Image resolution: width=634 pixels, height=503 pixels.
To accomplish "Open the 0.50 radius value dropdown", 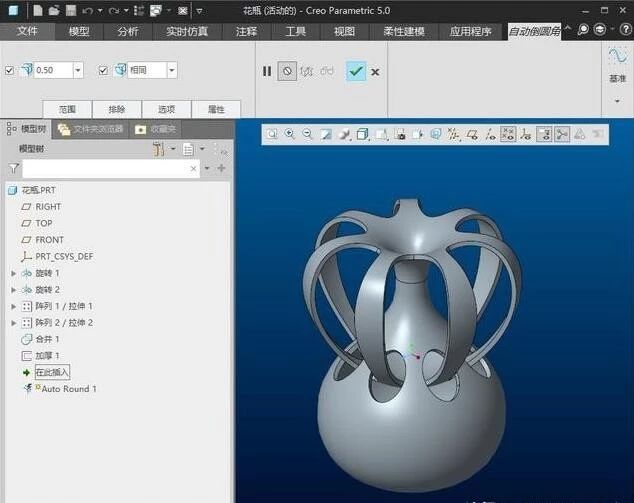I will coord(78,70).
